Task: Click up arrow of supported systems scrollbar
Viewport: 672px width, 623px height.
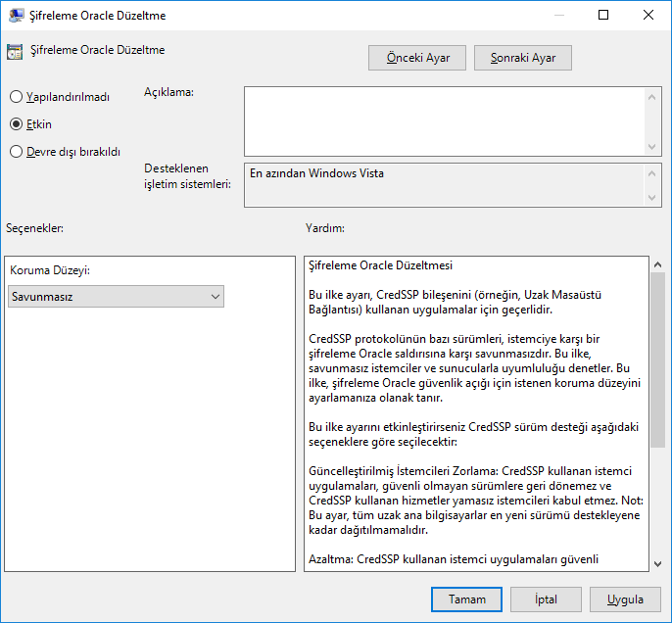Action: pyautogui.click(x=651, y=173)
